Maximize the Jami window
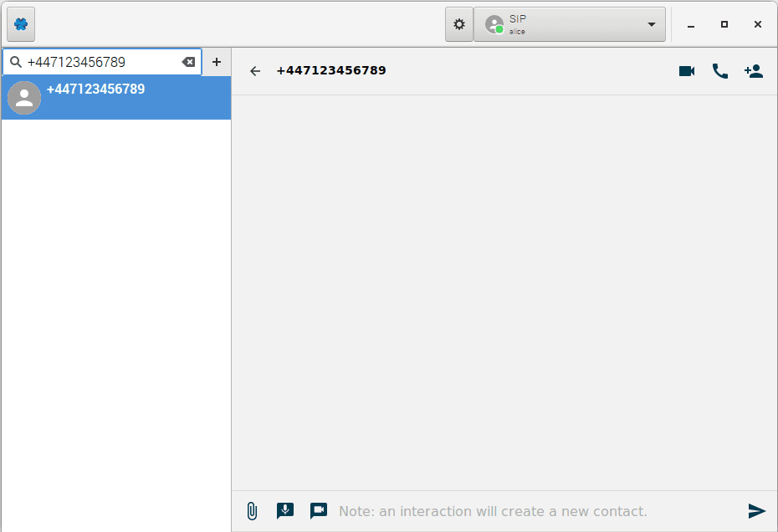The image size is (778, 532). [724, 24]
